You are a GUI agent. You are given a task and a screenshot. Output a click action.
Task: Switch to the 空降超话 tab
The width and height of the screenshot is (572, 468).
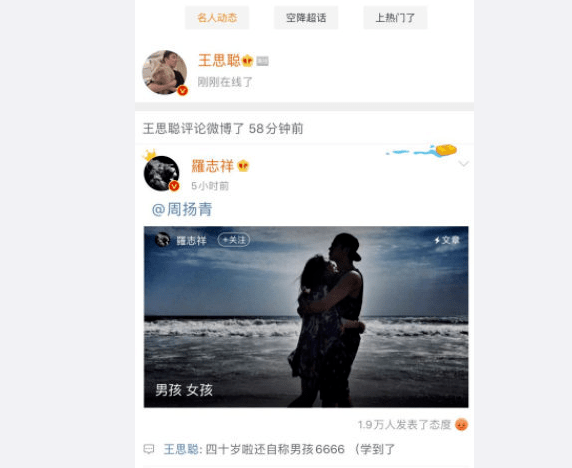(x=306, y=18)
